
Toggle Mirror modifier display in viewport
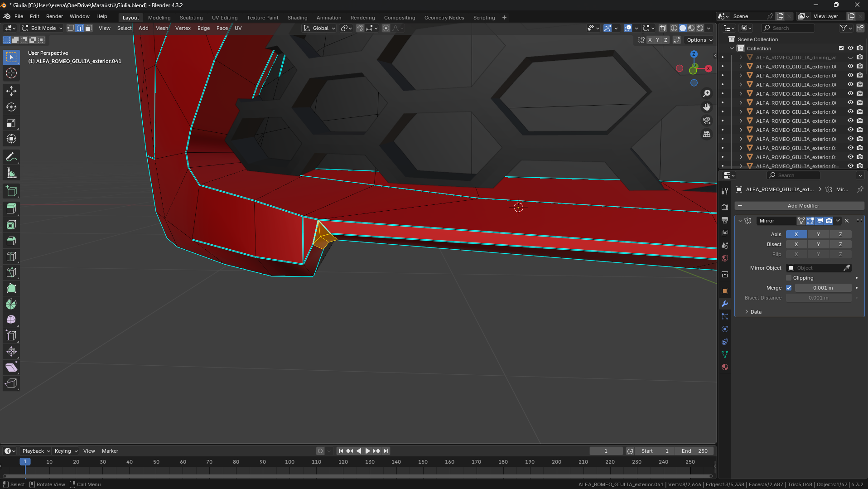coord(820,221)
